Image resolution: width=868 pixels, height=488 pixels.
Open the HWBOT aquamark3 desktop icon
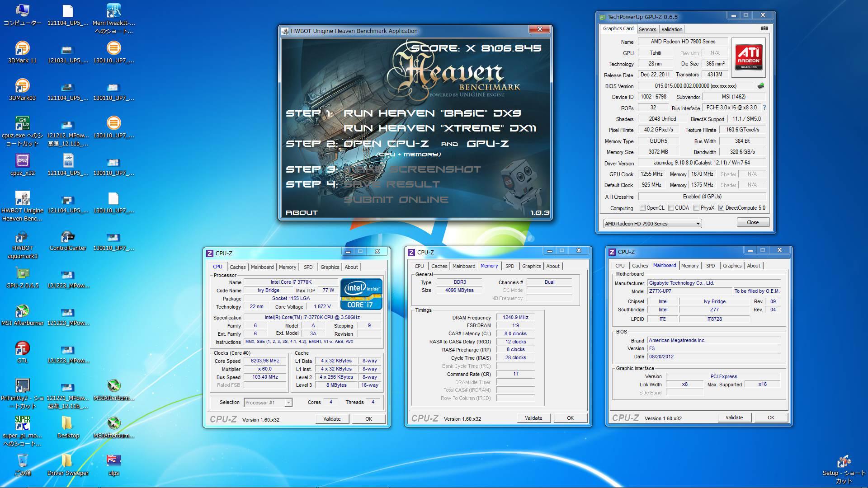[x=22, y=244]
